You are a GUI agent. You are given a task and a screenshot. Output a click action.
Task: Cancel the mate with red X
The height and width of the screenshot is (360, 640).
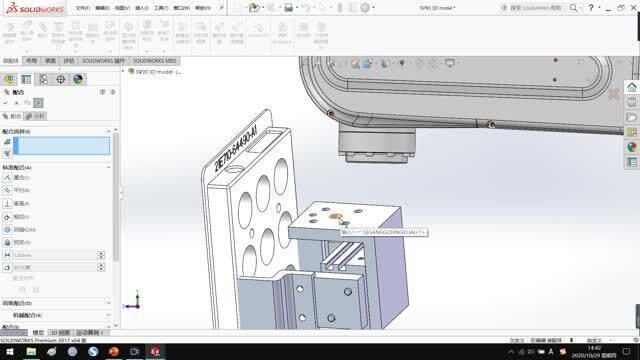(x=16, y=103)
